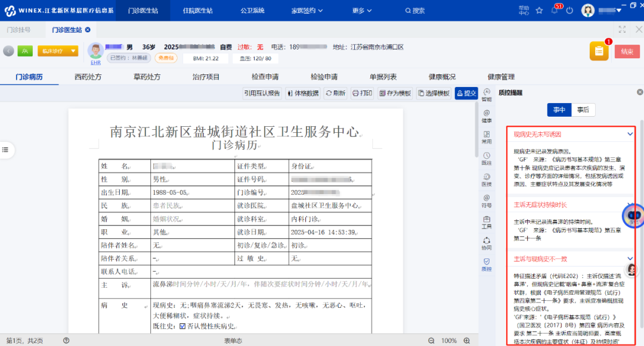644x346 pixels.
Task: Select the 门诊病历 tab
Action: pyautogui.click(x=29, y=77)
